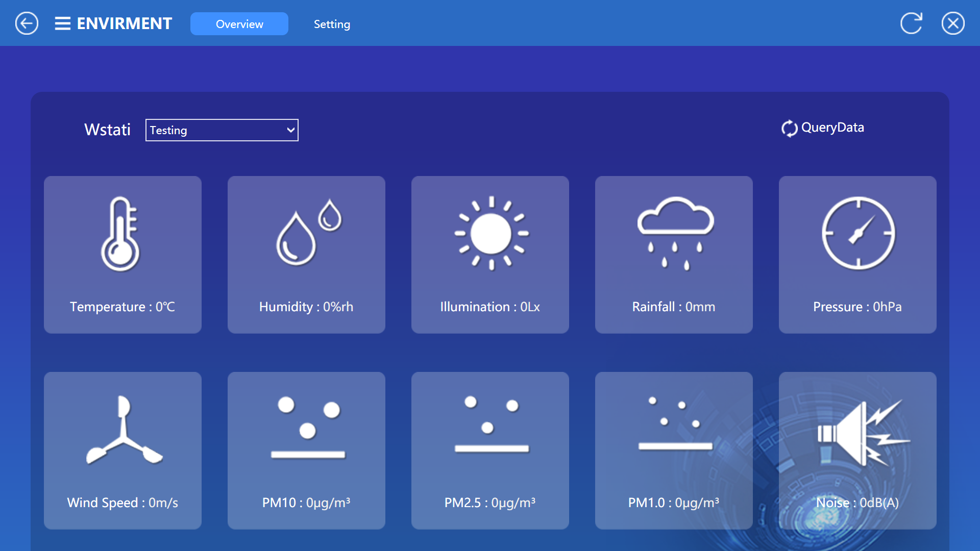Click the 'Rainfall : 0mm' reading
The width and height of the screenshot is (980, 551).
[674, 307]
